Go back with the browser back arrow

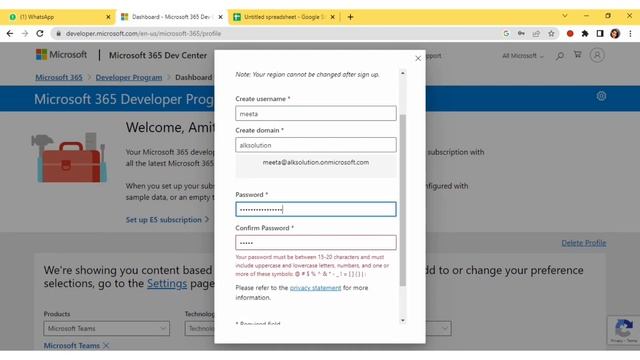click(x=10, y=33)
